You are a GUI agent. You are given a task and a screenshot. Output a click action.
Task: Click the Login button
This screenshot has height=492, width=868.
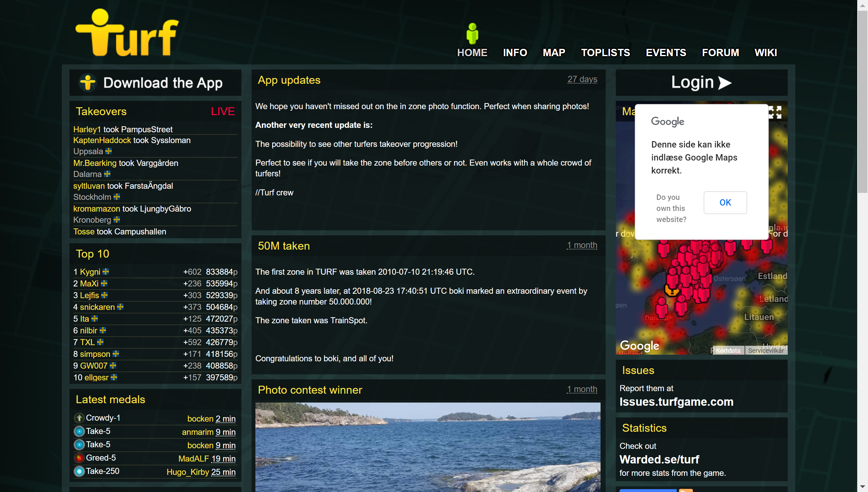coord(701,83)
